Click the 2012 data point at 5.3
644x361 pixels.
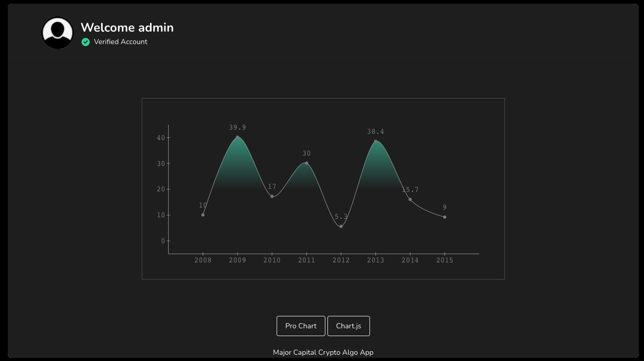point(341,227)
